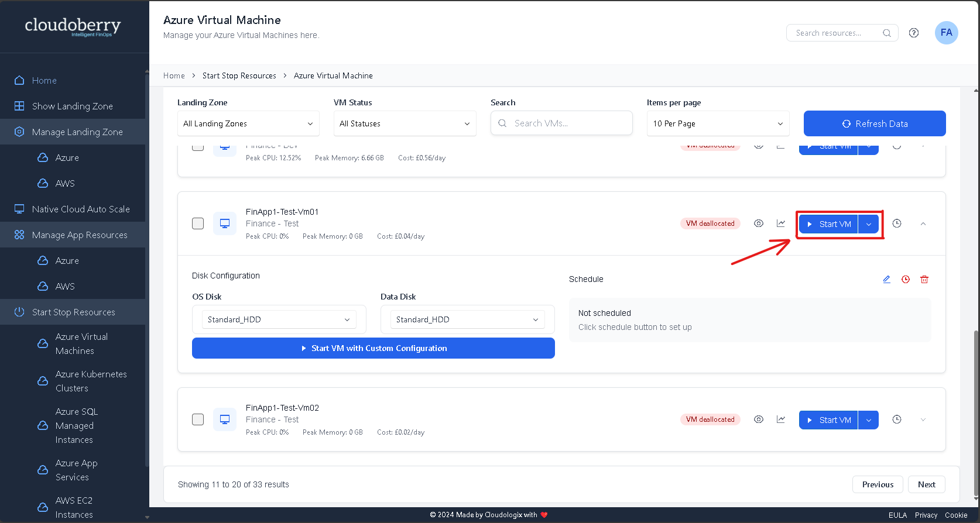Click the Native Cloud Auto Scale monitor icon

(19, 209)
